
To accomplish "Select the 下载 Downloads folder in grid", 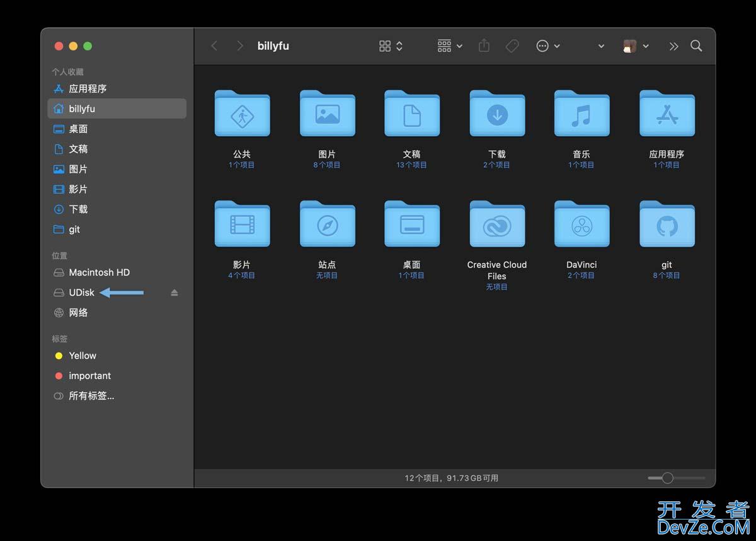I will 497,113.
